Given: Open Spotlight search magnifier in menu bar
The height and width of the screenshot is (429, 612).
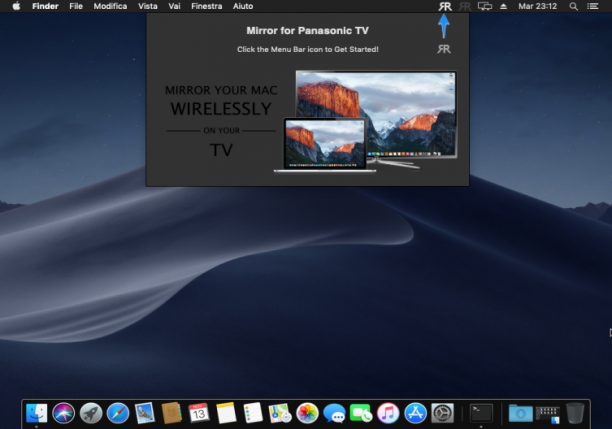Looking at the screenshot, I should tap(573, 6).
